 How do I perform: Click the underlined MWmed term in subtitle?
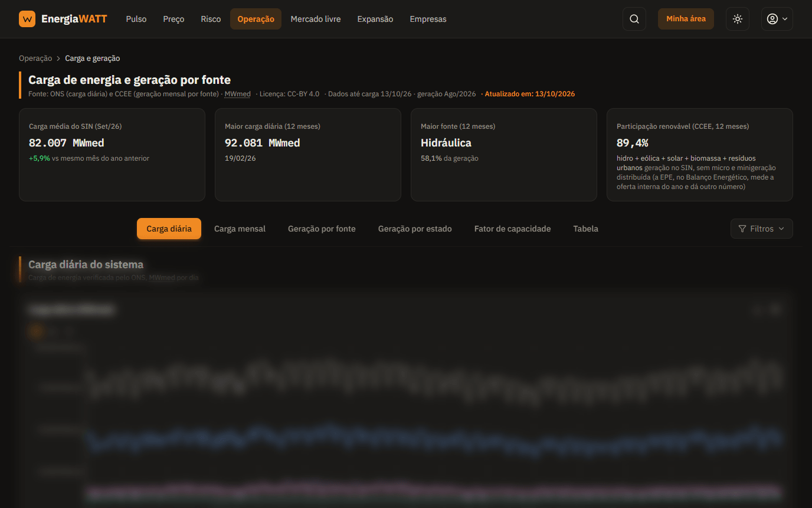(x=237, y=94)
